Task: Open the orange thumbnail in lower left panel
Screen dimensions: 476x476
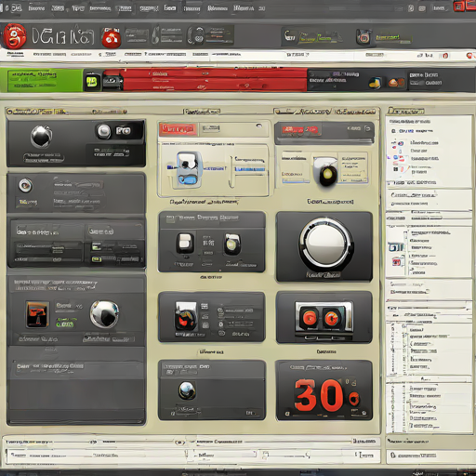Action: tap(37, 314)
